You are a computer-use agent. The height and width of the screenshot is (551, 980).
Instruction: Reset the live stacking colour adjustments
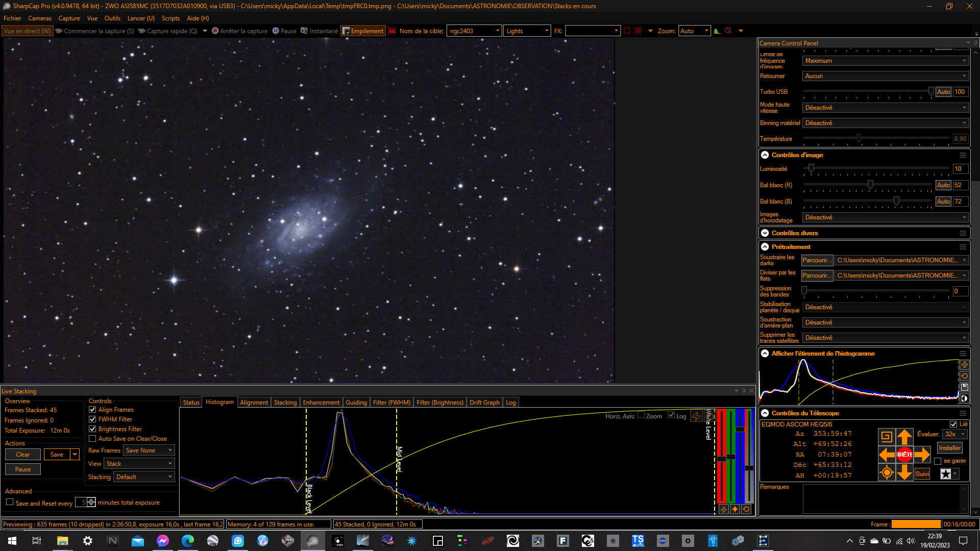click(x=746, y=509)
